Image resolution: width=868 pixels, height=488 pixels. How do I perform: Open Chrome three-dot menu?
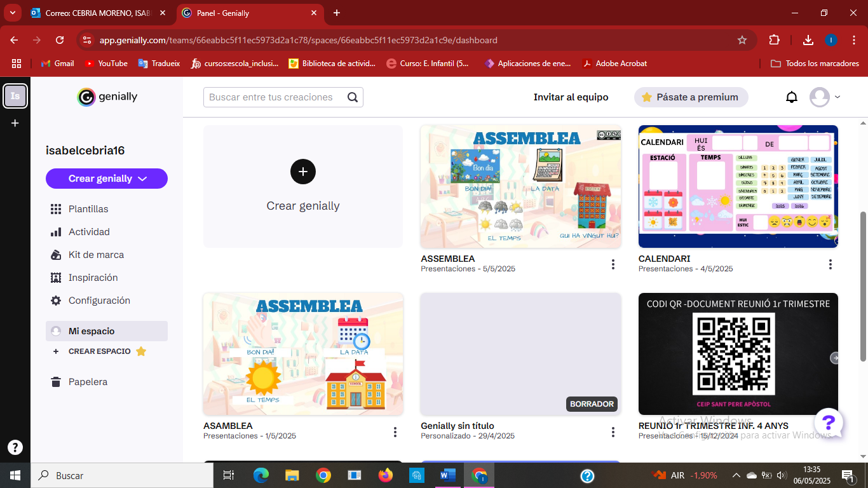pyautogui.click(x=853, y=40)
